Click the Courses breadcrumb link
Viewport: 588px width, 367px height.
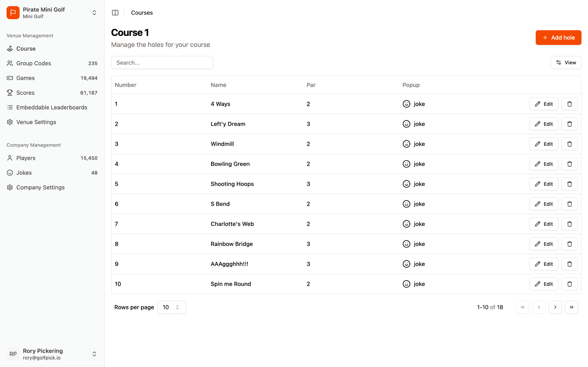click(142, 13)
